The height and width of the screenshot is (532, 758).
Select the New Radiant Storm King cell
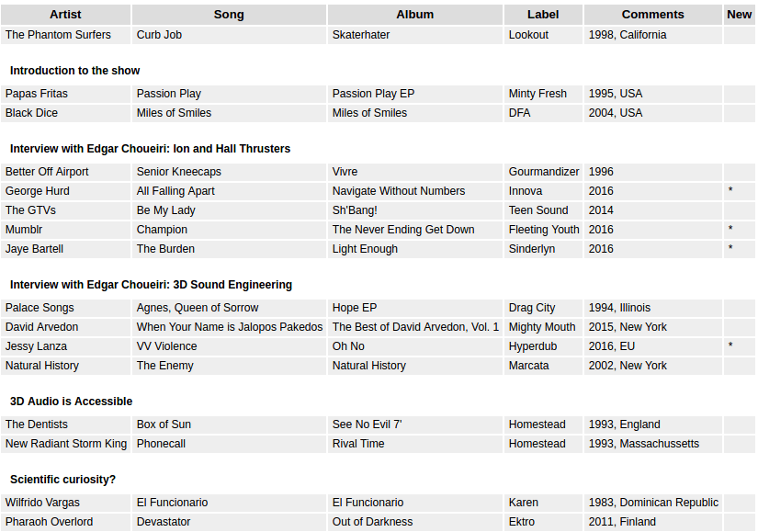66,444
